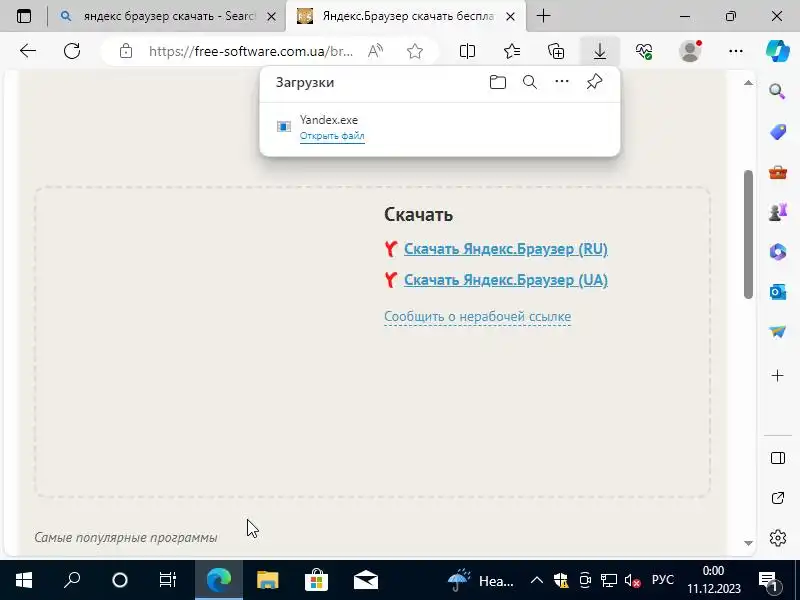Toggle Downloads toolbar button
This screenshot has height=600, width=800.
[600, 51]
